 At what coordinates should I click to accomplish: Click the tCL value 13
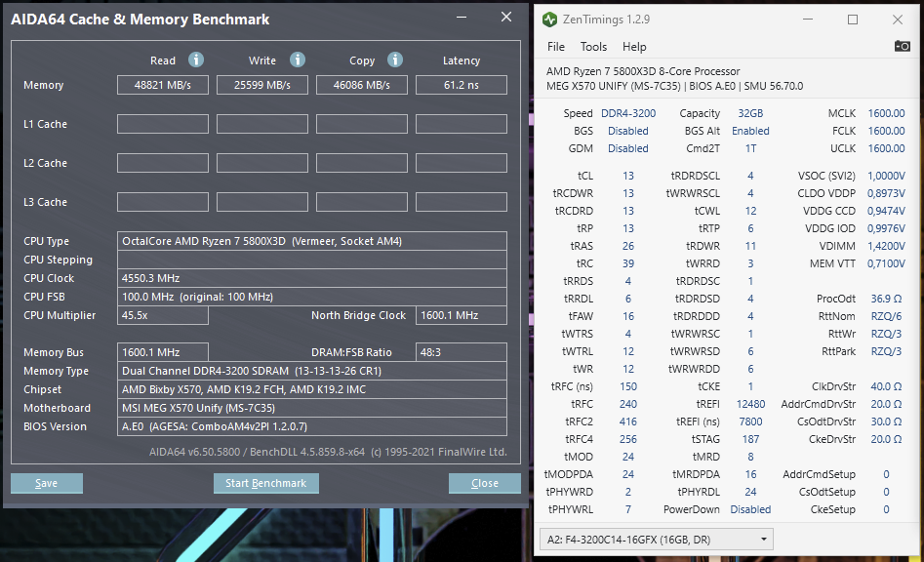(x=628, y=176)
